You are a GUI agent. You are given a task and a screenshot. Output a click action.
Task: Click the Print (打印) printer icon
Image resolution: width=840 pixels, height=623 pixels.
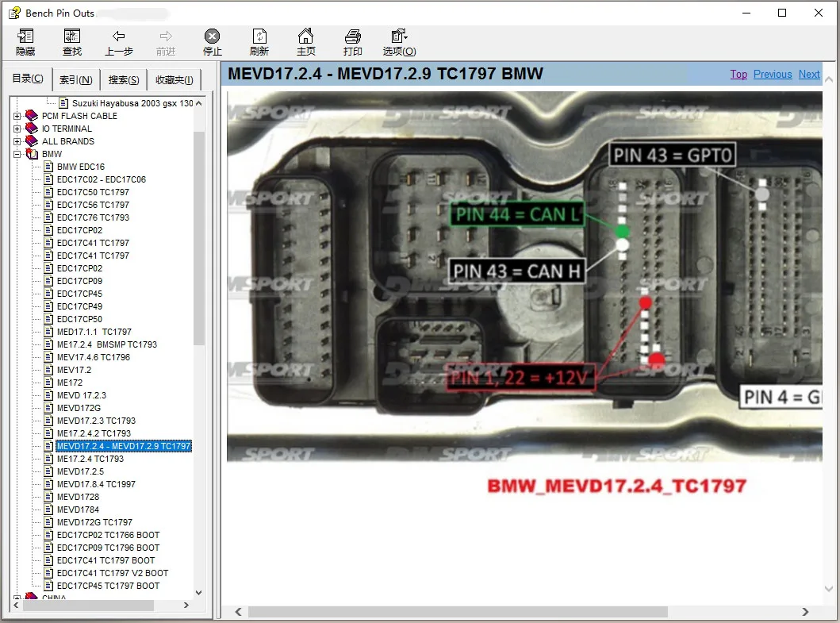point(352,36)
